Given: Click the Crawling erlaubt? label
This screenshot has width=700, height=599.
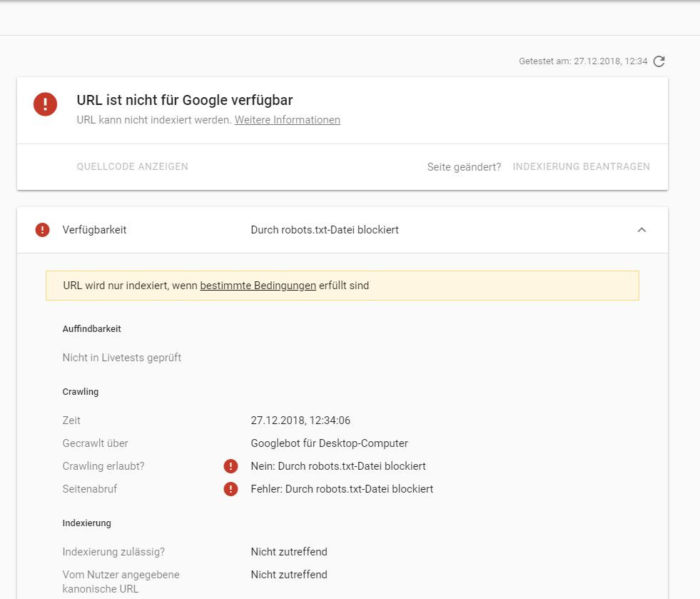Looking at the screenshot, I should pyautogui.click(x=103, y=466).
